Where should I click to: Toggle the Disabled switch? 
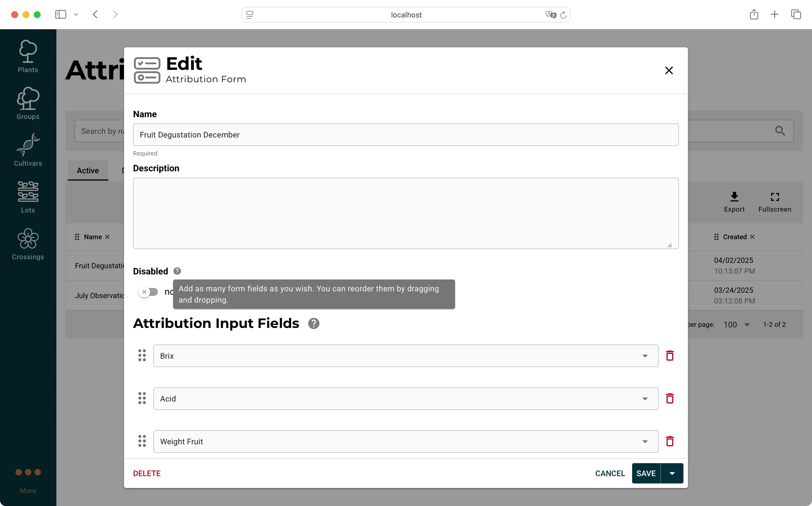[x=149, y=292]
